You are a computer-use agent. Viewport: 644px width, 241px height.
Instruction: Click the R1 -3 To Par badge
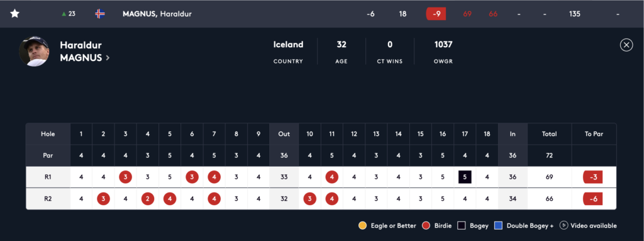coord(594,177)
